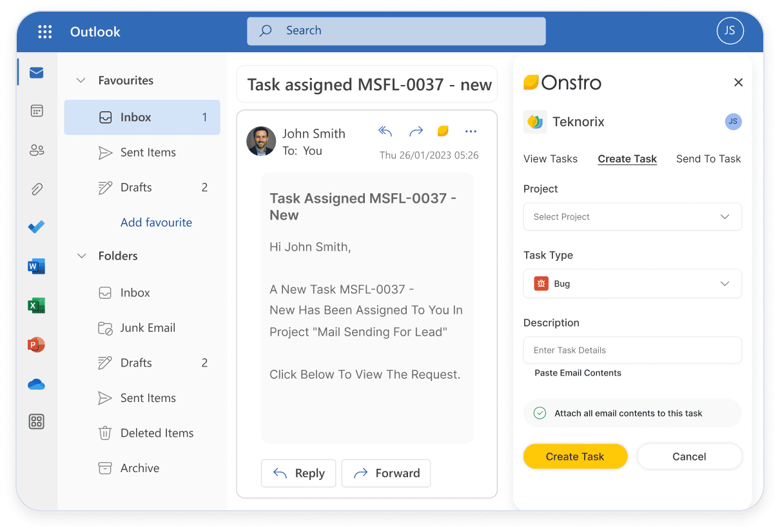The image size is (780, 532).
Task: Open the OneDrive cloud icon
Action: coord(37,385)
